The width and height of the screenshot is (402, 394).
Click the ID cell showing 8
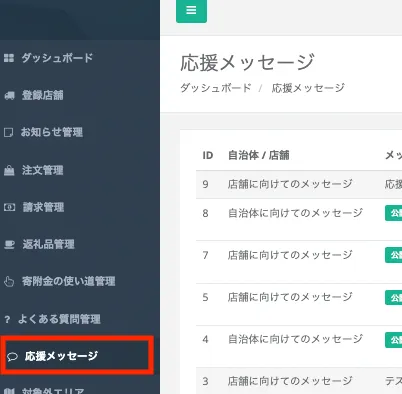click(x=205, y=213)
